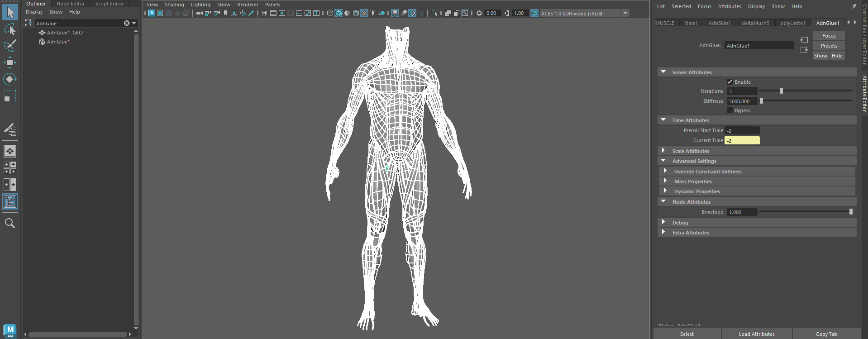
Task: Toggle color management ON button
Action: coord(534,13)
